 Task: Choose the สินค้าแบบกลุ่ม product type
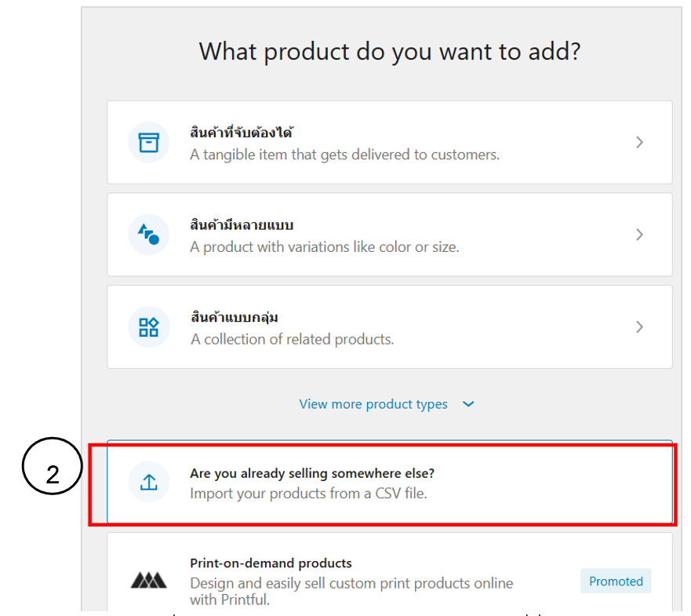click(234, 317)
